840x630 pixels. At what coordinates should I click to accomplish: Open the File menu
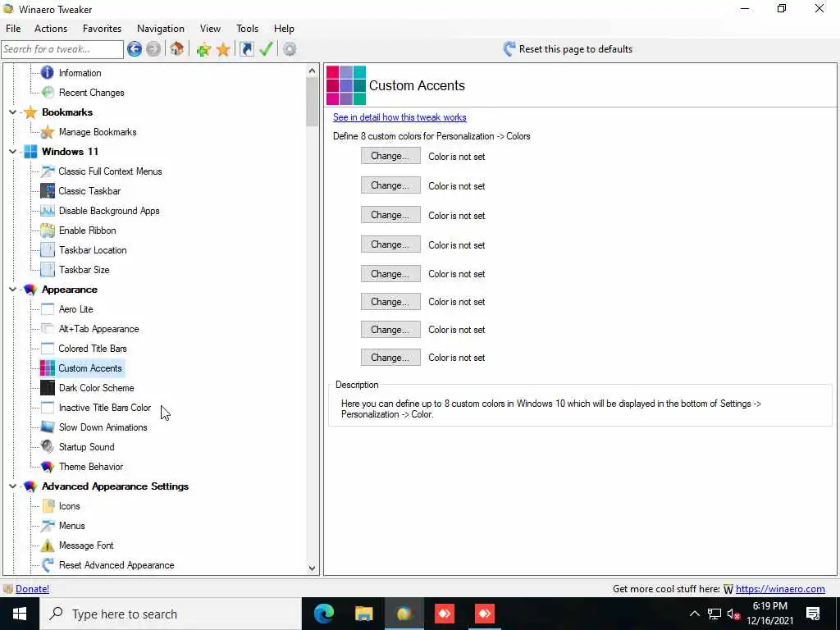coord(13,29)
